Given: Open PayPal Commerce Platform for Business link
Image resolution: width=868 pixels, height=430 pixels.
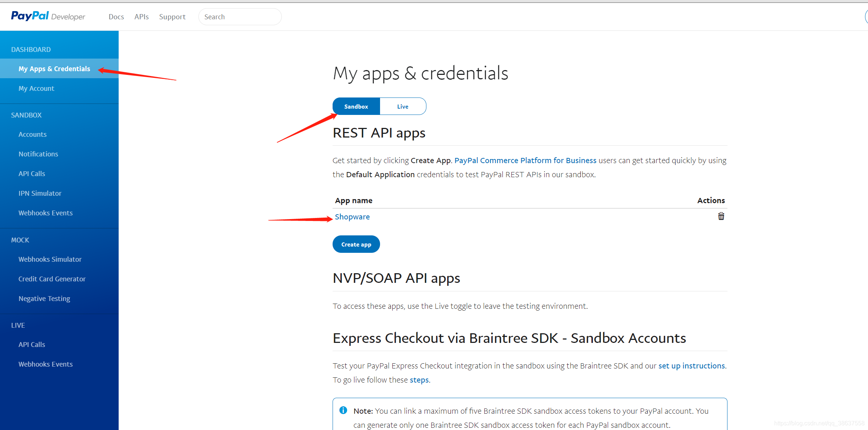Looking at the screenshot, I should click(x=525, y=161).
